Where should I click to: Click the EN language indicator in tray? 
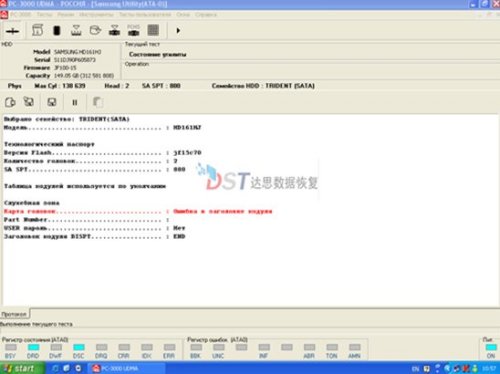coord(415,369)
